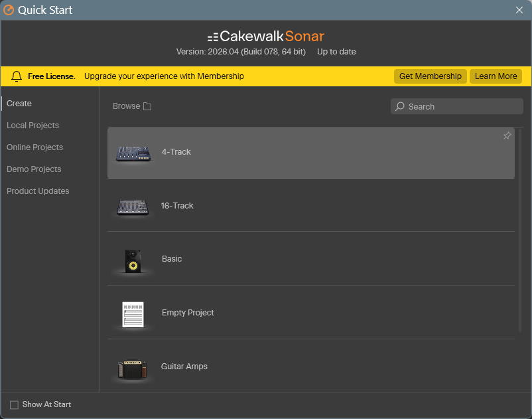The image size is (532, 419).
Task: Choose the Basic speaker thumbnail
Action: pyautogui.click(x=133, y=261)
